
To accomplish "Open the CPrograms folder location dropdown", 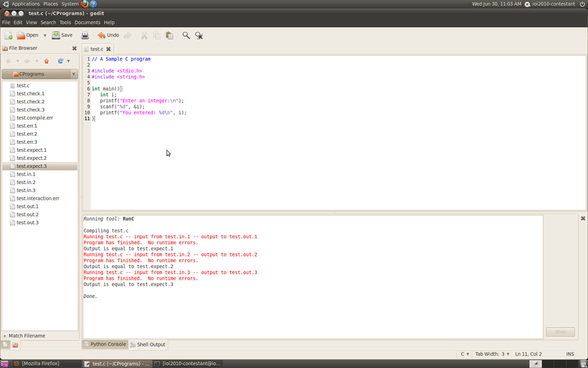I will click(x=40, y=74).
